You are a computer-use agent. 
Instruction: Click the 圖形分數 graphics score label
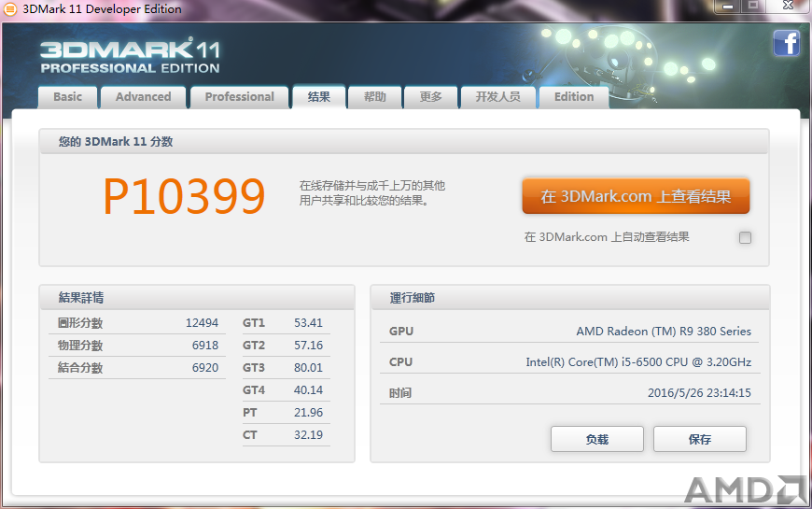coord(80,323)
